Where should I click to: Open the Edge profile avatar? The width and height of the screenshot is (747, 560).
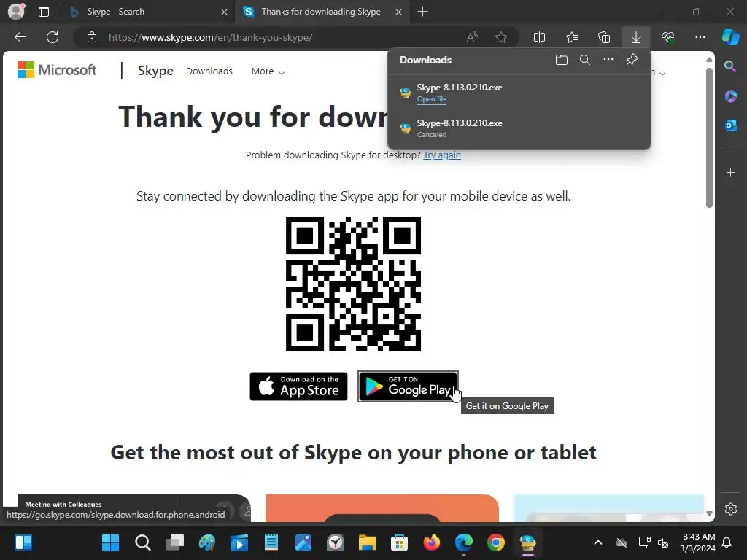16,12
